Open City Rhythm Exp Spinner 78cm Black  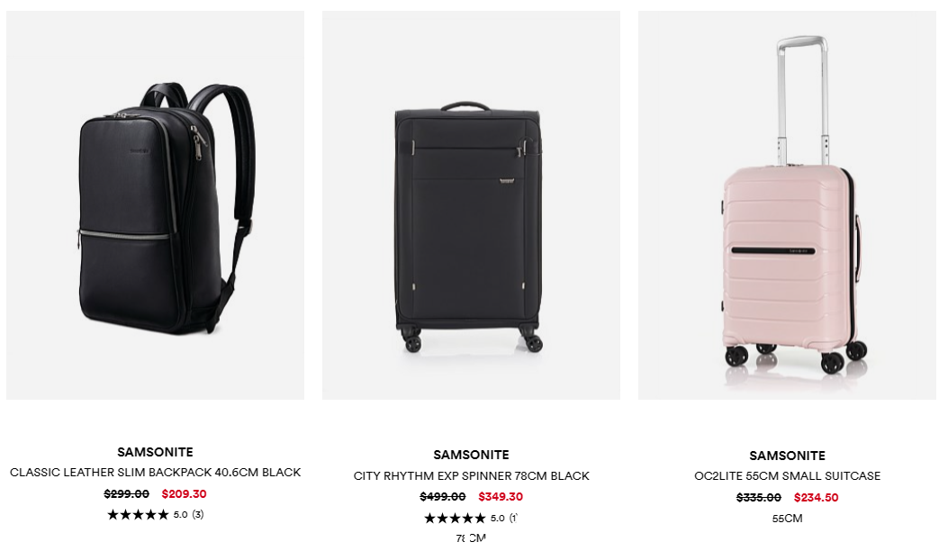point(471,476)
